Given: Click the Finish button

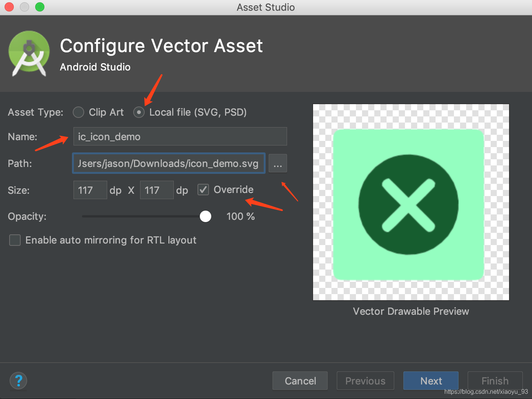Looking at the screenshot, I should 495,381.
